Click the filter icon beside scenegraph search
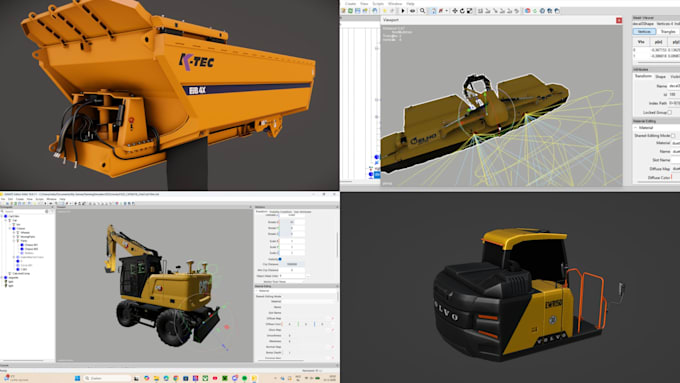Viewport: 680px width, 383px height. (46, 211)
